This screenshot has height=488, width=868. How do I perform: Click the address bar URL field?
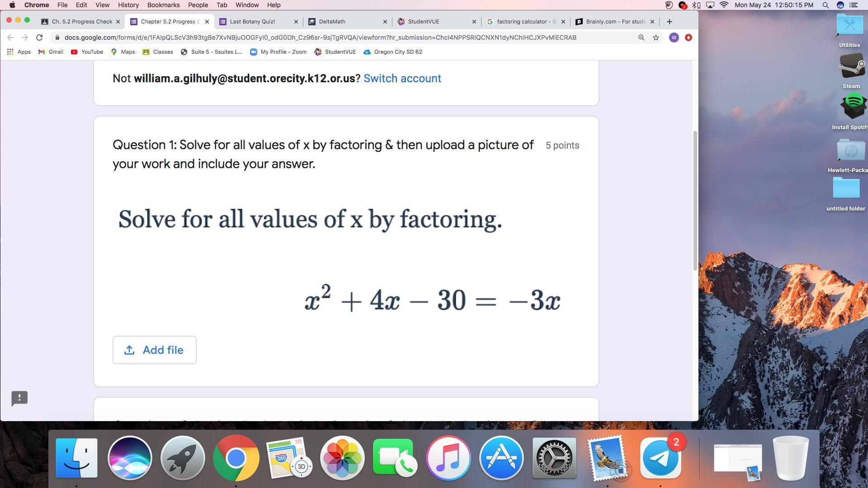coord(320,38)
